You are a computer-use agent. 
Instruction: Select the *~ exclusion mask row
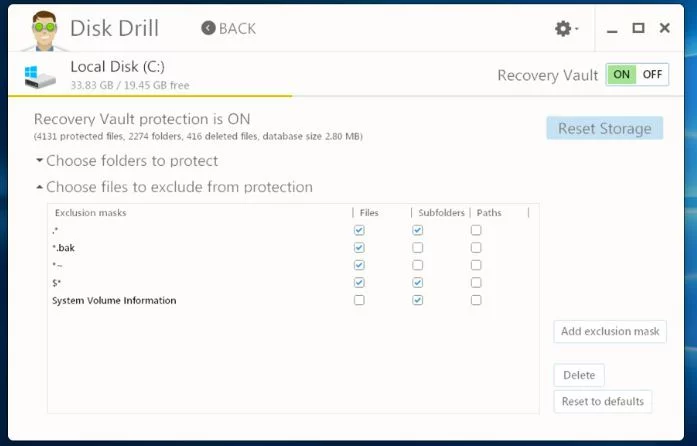pyautogui.click(x=293, y=265)
